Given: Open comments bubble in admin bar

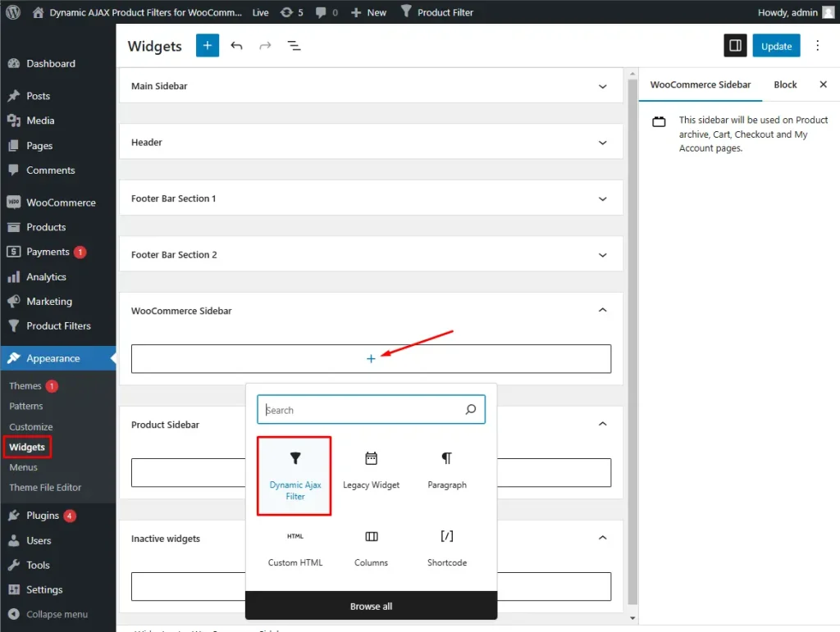Looking at the screenshot, I should coord(326,11).
